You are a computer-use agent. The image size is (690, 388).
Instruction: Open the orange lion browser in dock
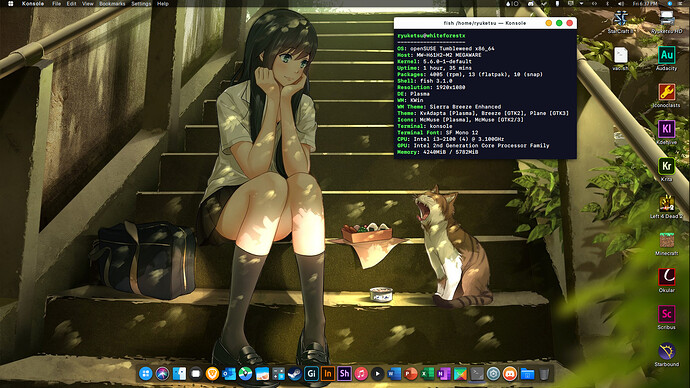[212, 374]
